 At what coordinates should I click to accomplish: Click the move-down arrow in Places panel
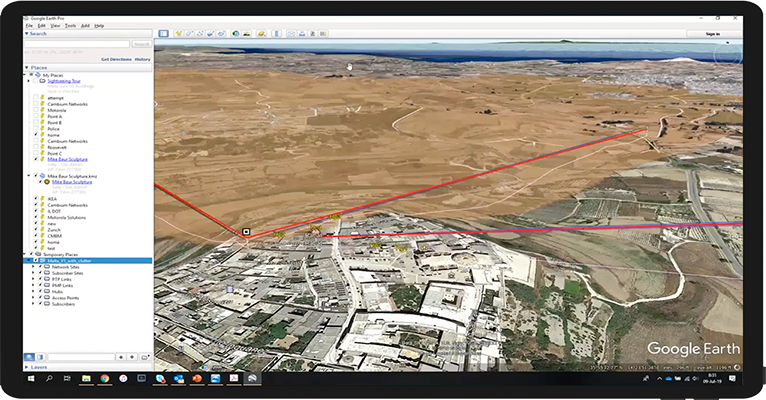(132, 357)
